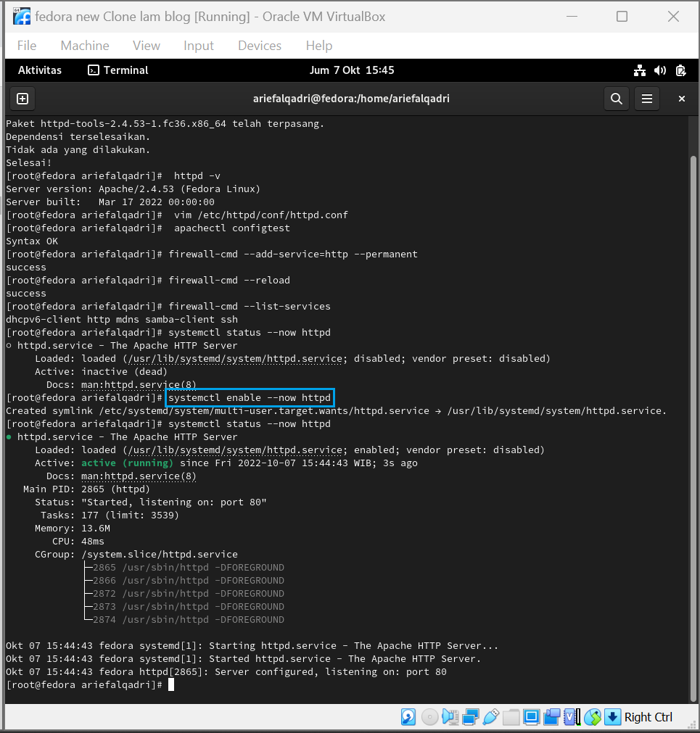
Task: Click the 'firewall-cmd --list-services' command text
Action: point(250,307)
